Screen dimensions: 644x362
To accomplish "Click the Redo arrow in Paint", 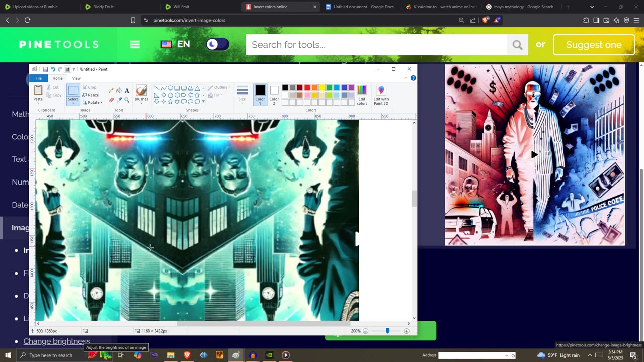I will pos(60,69).
